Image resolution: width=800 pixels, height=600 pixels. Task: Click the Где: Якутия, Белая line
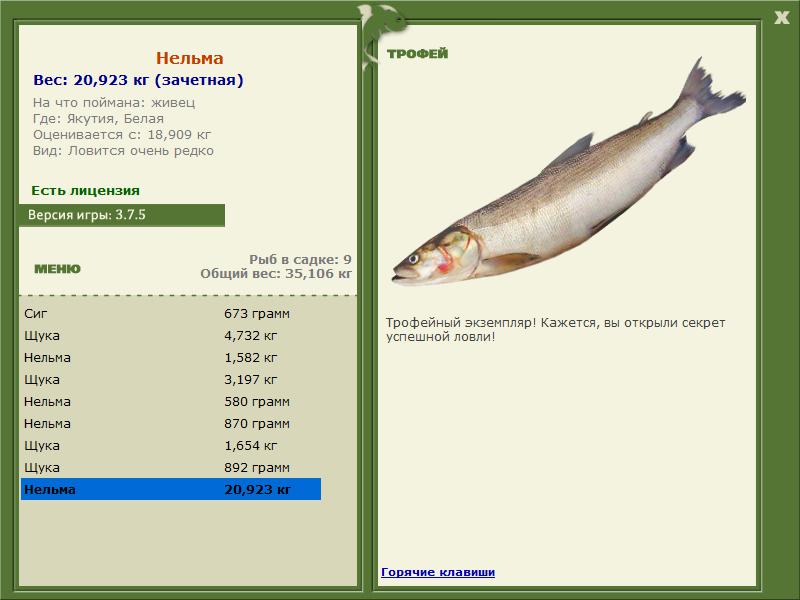click(x=98, y=118)
